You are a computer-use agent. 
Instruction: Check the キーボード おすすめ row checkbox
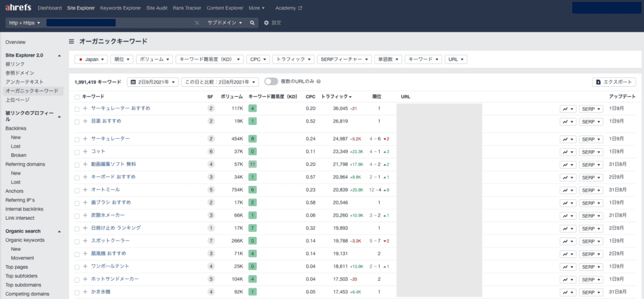(77, 178)
